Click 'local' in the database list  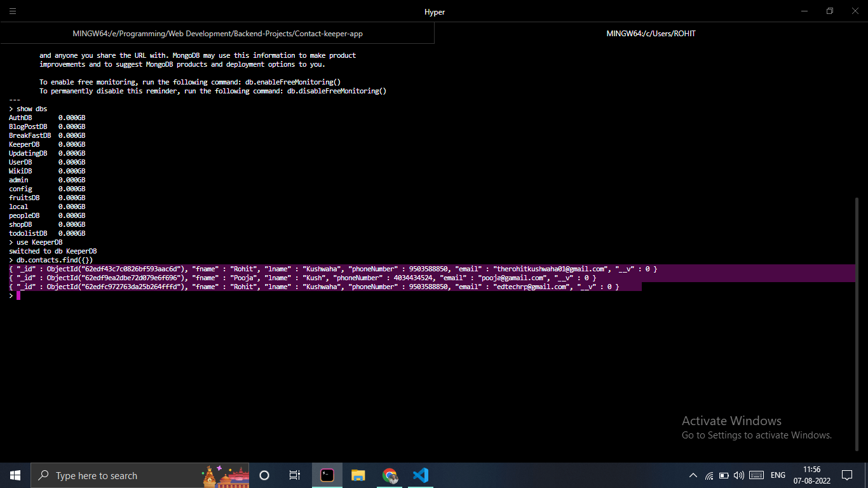18,207
